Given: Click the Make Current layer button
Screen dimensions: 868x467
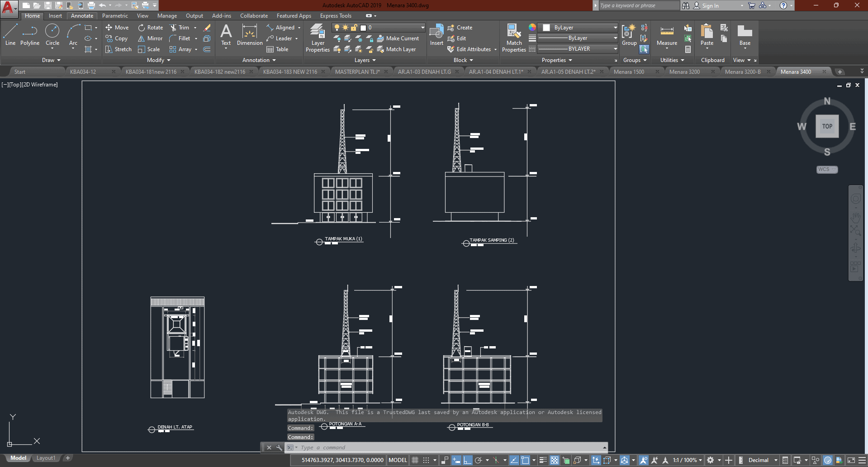Looking at the screenshot, I should [398, 38].
